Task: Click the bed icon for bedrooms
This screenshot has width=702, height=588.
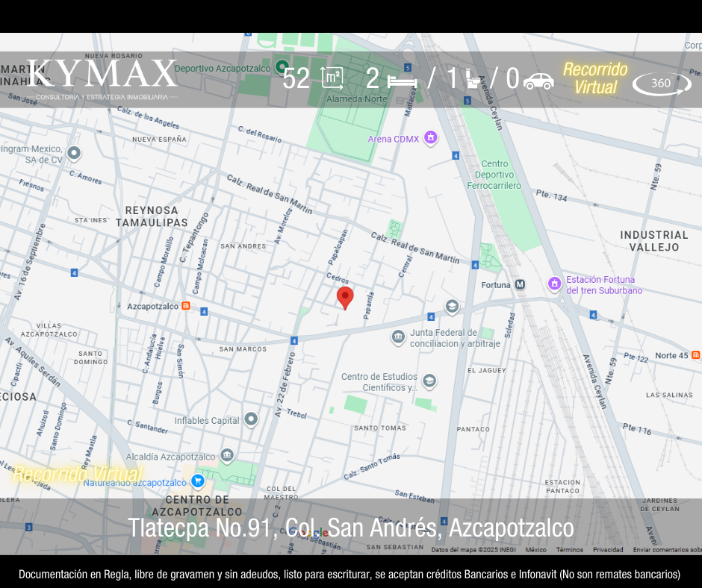Action: click(402, 82)
